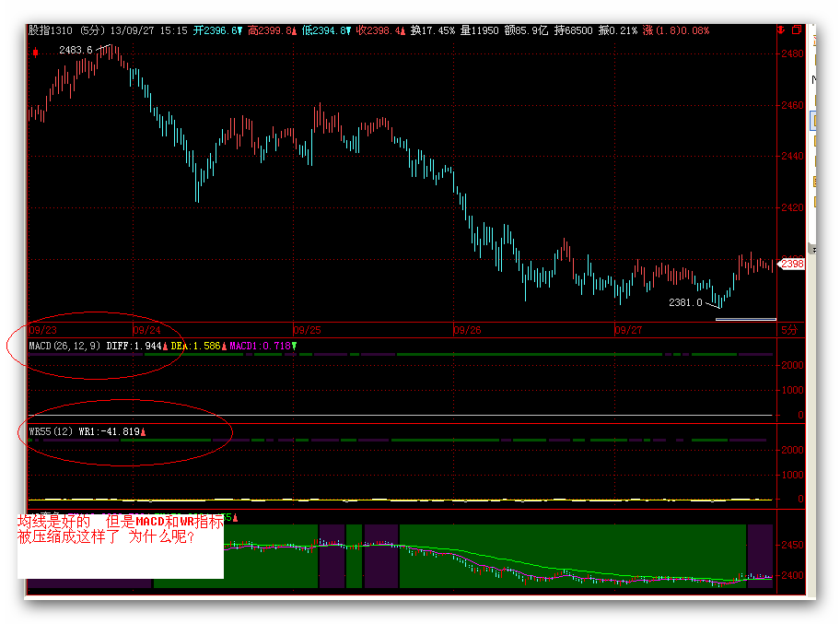Screen dimensions: 840x624
Task: Click the white range bar under the 2381.0 low
Action: (746, 320)
